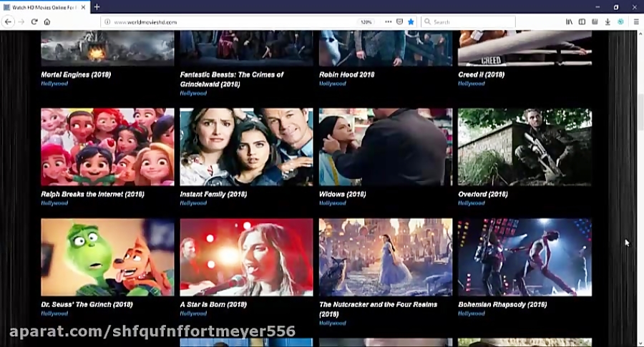Open page actions three-dot menu
Screen dimensions: 644x347
[388, 21]
